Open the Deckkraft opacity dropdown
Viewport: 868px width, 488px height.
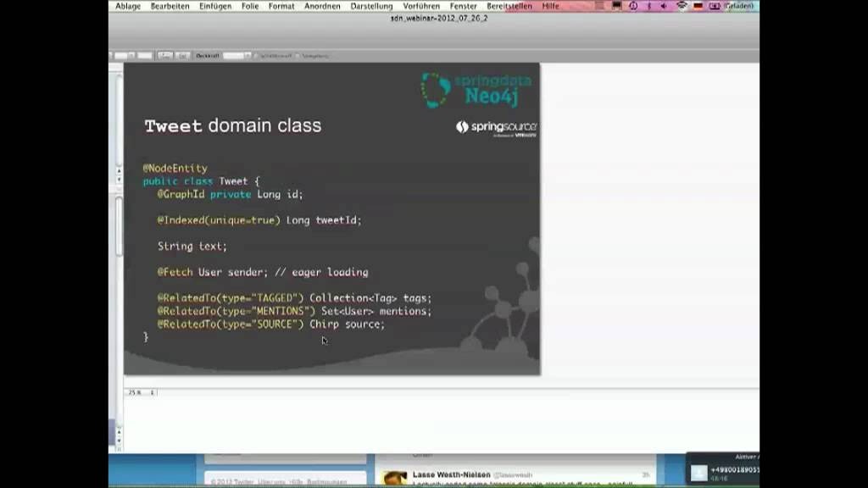tap(236, 56)
